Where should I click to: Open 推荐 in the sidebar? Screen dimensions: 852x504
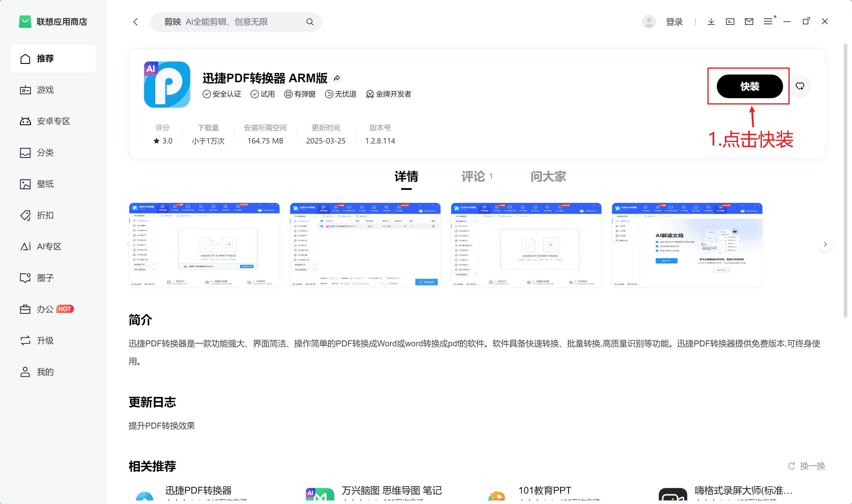tap(53, 58)
